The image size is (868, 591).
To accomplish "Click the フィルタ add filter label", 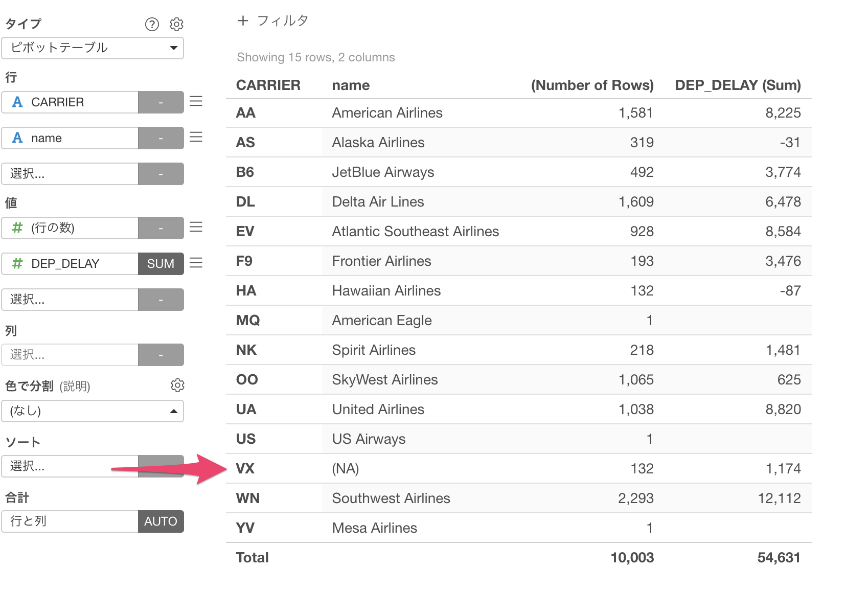I will 283,21.
